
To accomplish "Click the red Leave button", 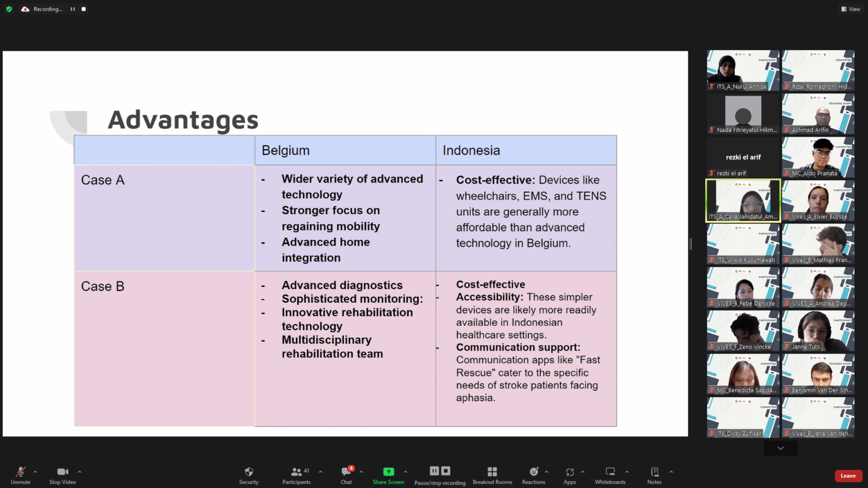I will tap(848, 476).
